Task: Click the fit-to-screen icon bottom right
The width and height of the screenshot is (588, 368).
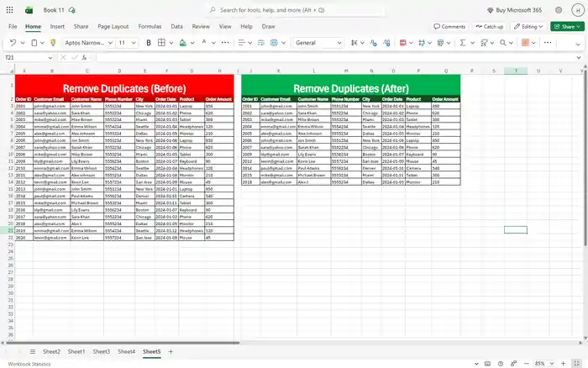Action: pos(577,364)
